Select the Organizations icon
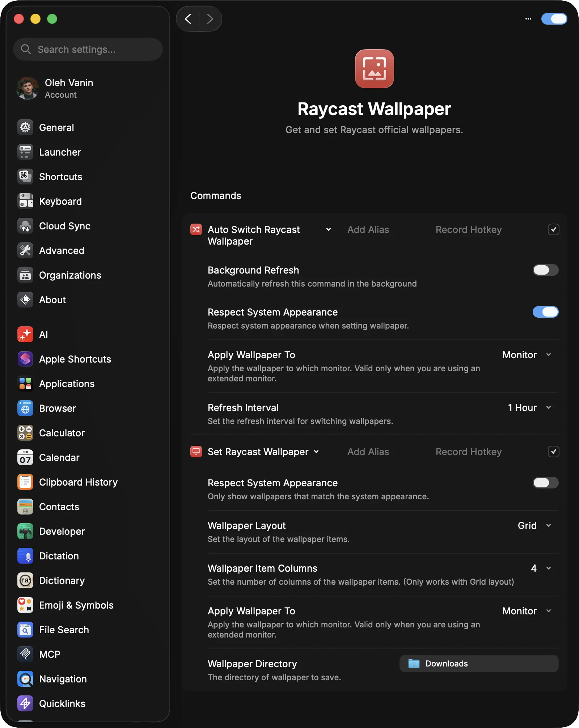 25,275
